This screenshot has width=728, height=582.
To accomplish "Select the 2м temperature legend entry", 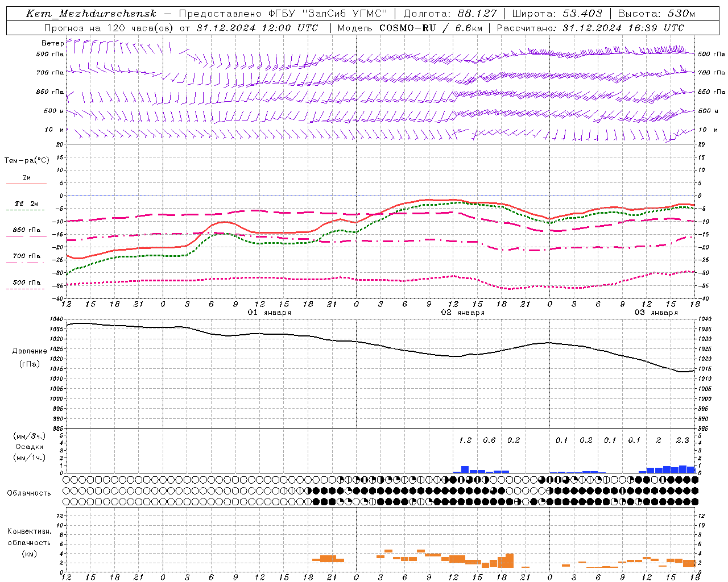I will [x=27, y=178].
